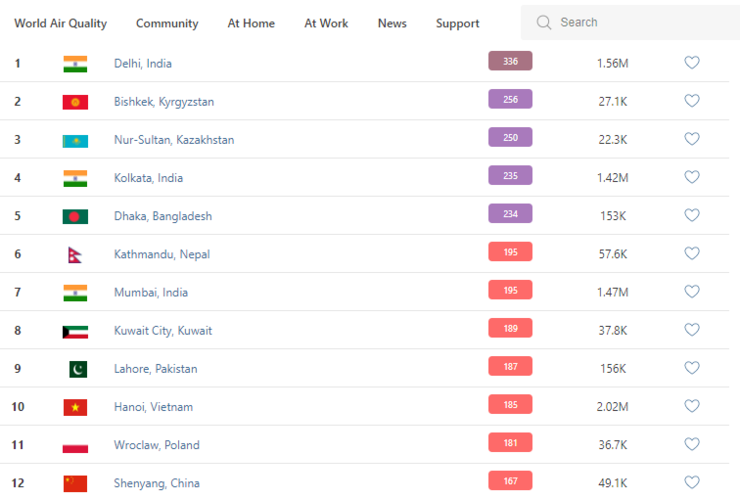Go to the At Home section
740x500 pixels.
(251, 23)
